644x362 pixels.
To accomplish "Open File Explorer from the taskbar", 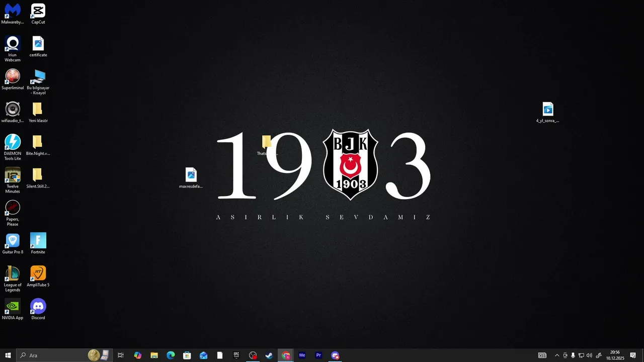I will click(154, 355).
